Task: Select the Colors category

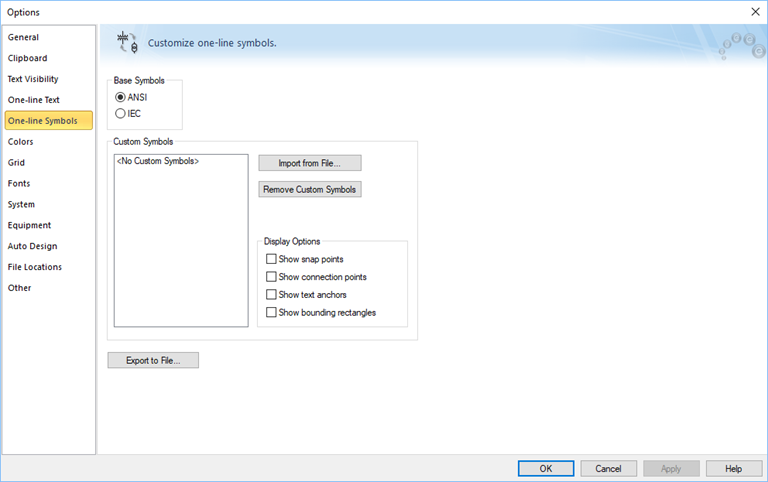Action: click(21, 142)
